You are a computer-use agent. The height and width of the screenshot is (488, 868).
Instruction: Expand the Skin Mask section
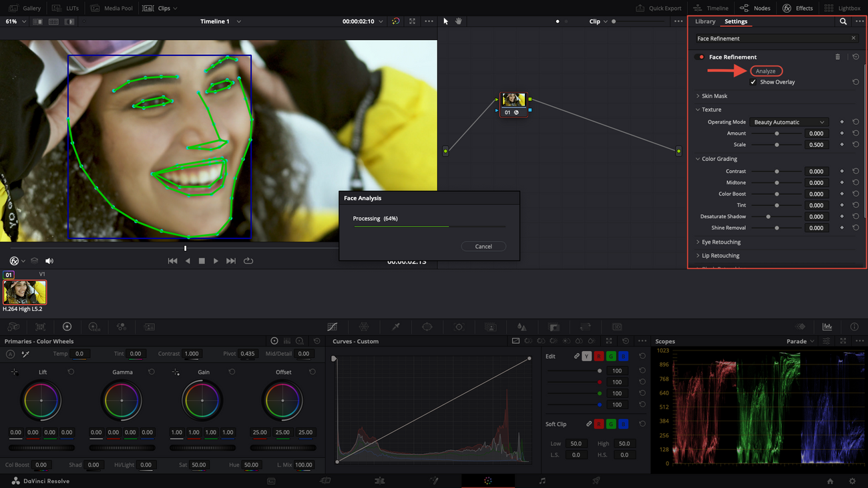pyautogui.click(x=714, y=96)
